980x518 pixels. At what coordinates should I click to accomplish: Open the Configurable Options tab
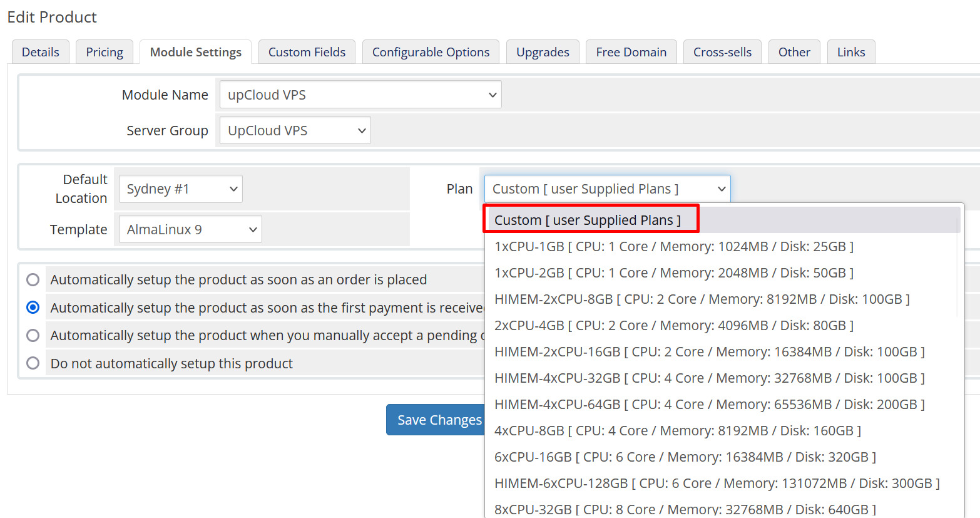[x=431, y=52]
